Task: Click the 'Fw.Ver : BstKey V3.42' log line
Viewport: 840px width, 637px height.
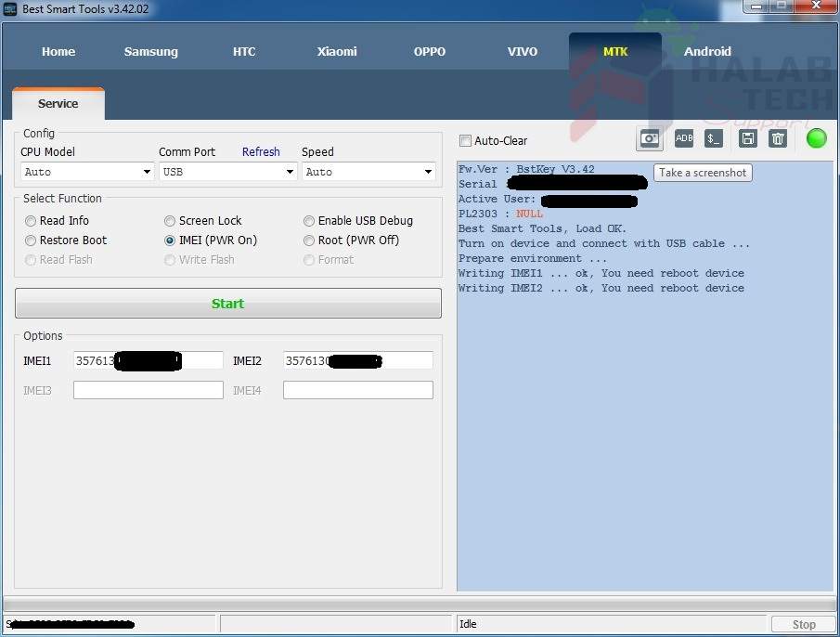Action: (526, 169)
